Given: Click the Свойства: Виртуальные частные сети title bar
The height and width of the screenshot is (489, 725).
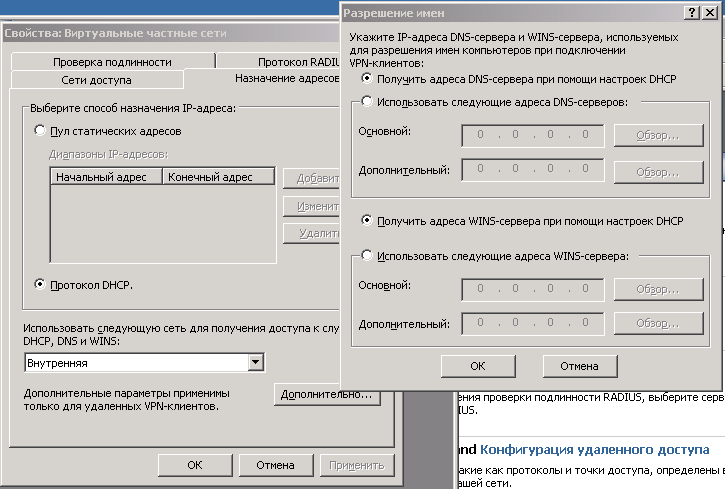Looking at the screenshot, I should pyautogui.click(x=171, y=33).
